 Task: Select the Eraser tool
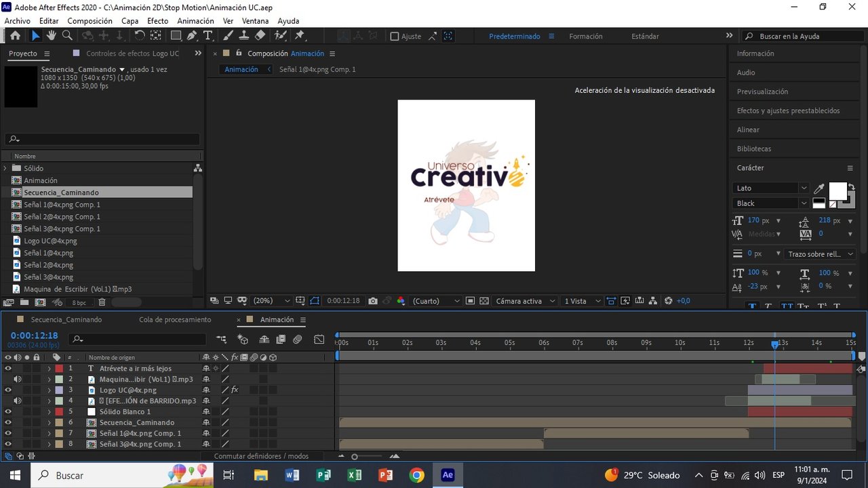(x=260, y=36)
